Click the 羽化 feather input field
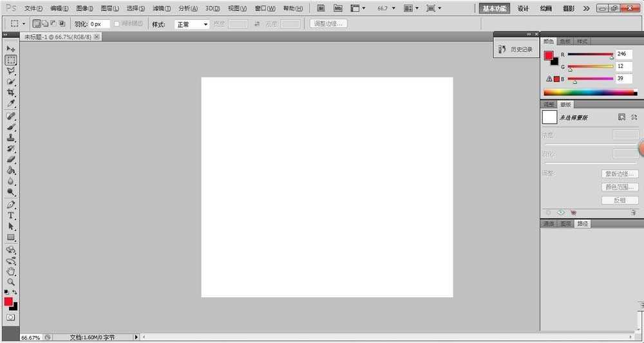The image size is (644, 343). 100,24
